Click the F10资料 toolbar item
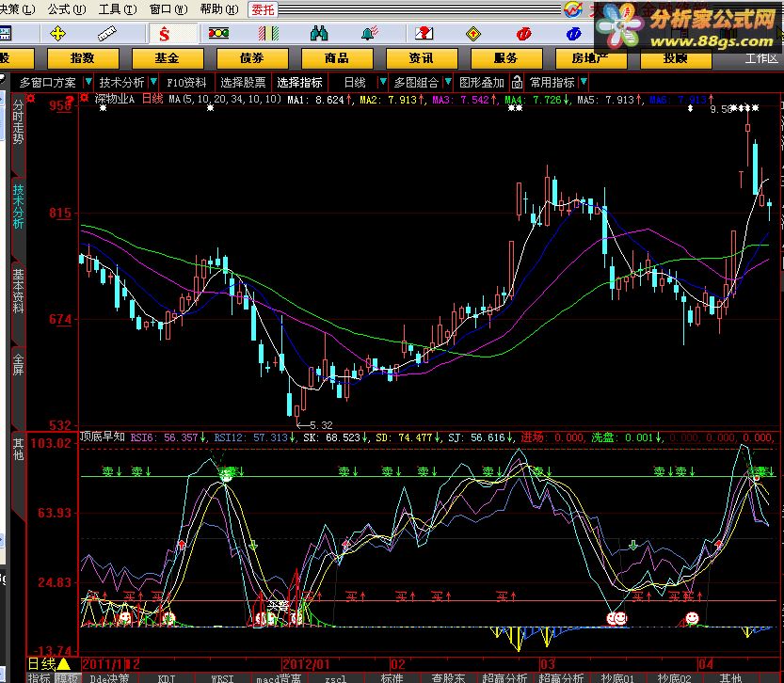Viewport: 784px width, 683px height. 186,83
